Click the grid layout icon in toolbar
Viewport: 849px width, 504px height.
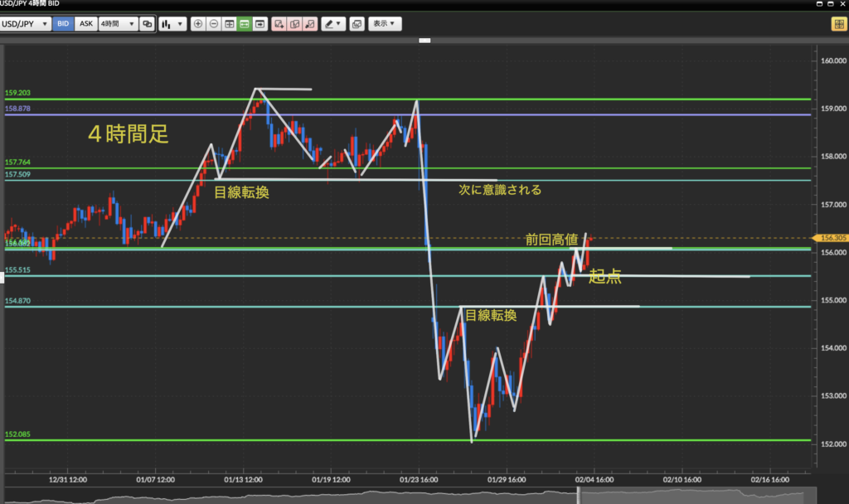coord(229,24)
